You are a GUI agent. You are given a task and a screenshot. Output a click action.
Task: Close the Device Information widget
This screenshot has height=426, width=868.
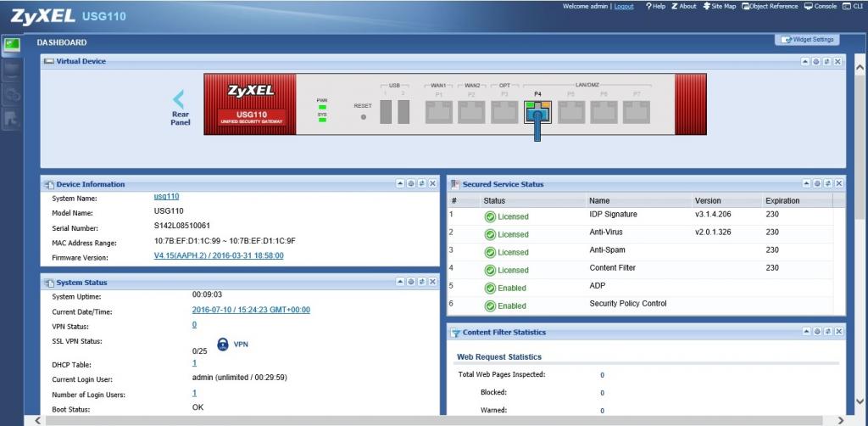(432, 183)
